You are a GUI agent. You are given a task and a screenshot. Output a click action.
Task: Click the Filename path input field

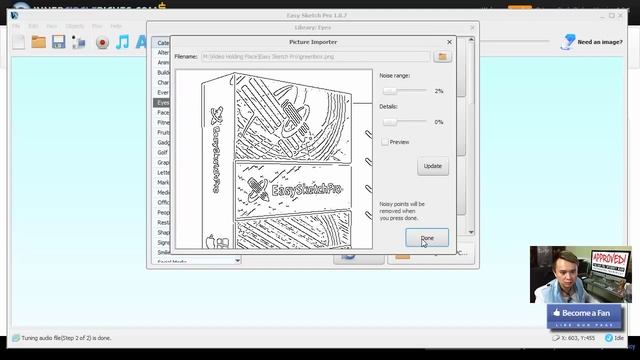pyautogui.click(x=315, y=57)
